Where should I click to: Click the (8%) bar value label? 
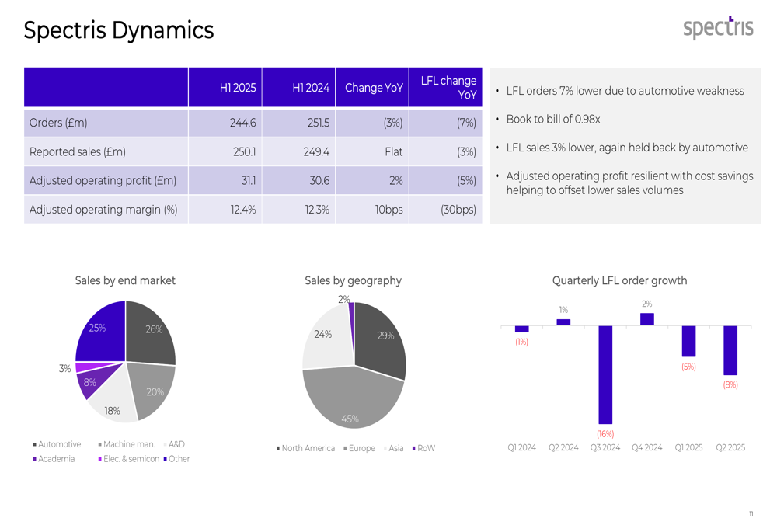(730, 385)
